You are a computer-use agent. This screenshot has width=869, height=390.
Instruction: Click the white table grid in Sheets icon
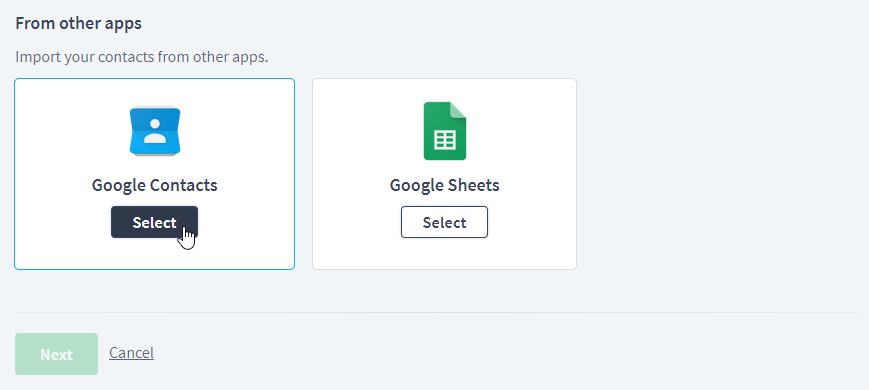pos(444,140)
